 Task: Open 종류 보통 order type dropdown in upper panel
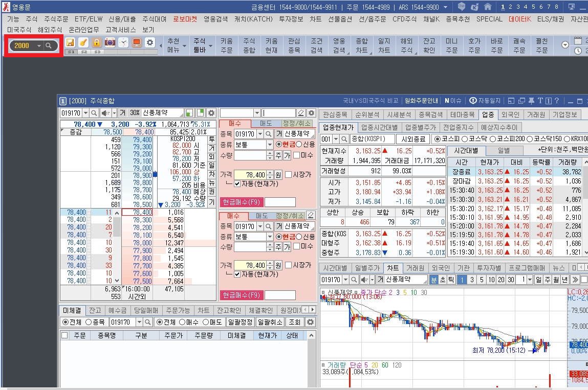click(270, 145)
